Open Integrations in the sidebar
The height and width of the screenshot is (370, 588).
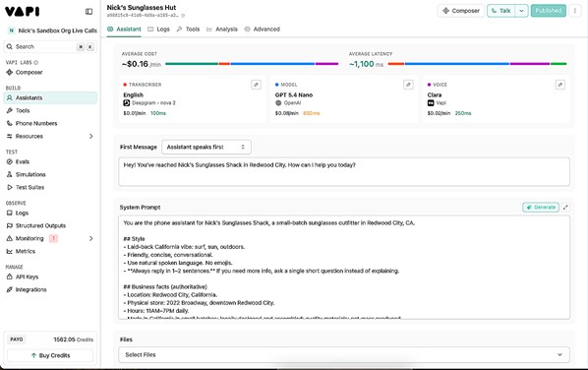(x=50, y=289)
